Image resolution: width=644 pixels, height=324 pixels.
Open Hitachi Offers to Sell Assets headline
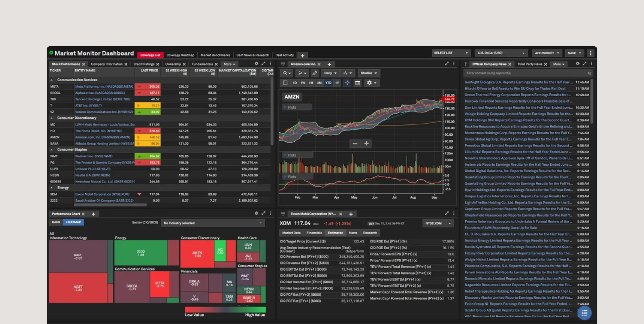tap(515, 89)
